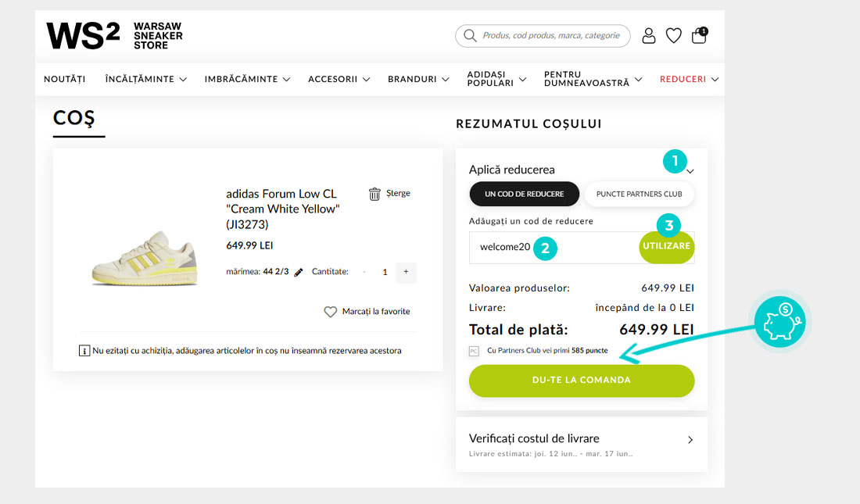Open the NOUTĂȚI menu item
The width and height of the screenshot is (860, 504).
click(64, 79)
